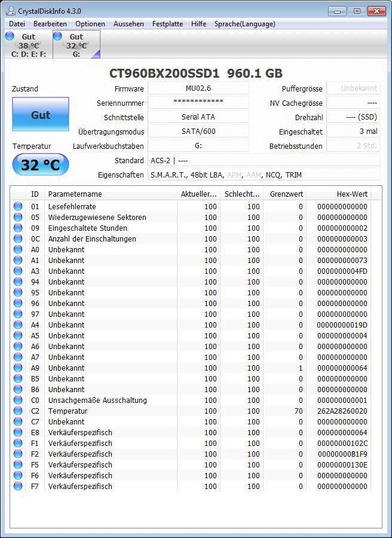Screen dimensions: 392x538
Task: Click the Parametername column header
Action: point(111,194)
